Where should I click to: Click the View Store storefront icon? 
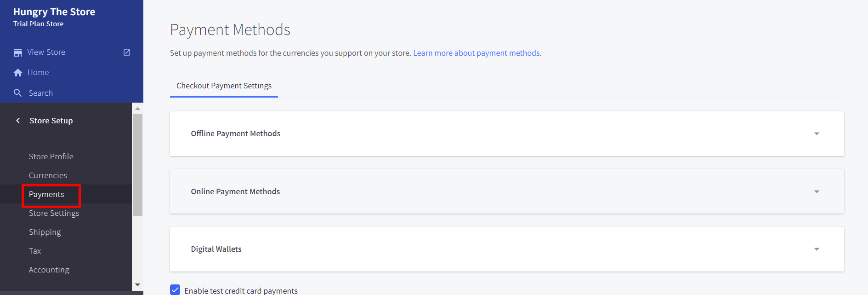(18, 52)
